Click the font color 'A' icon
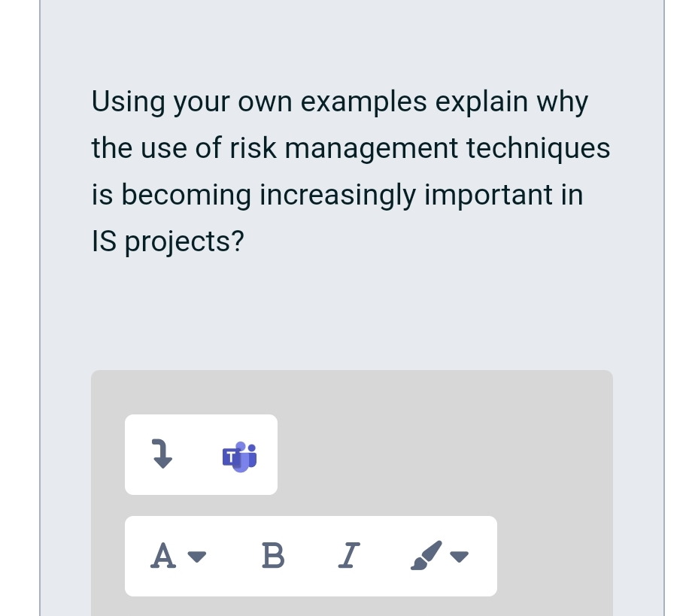Image resolution: width=686 pixels, height=616 pixels. point(163,556)
